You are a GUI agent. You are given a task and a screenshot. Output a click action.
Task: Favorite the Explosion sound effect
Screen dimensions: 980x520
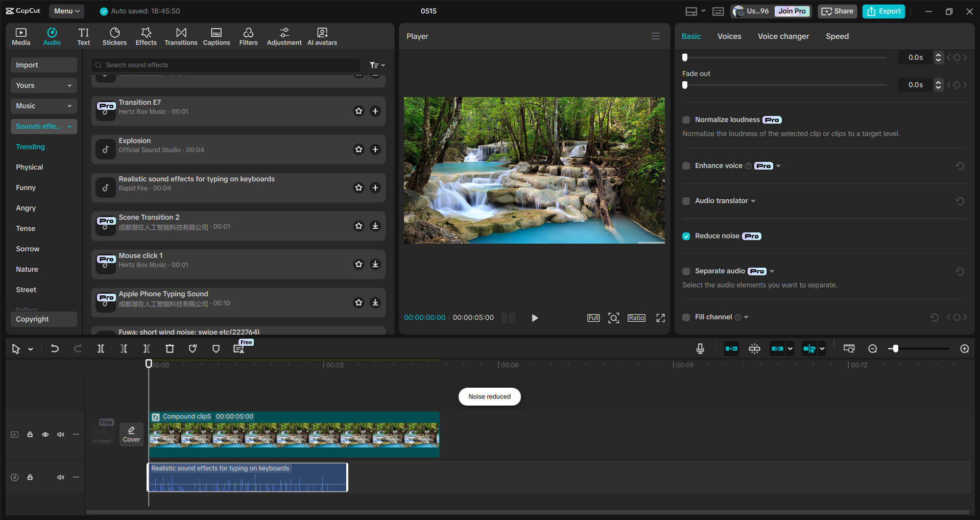click(358, 149)
